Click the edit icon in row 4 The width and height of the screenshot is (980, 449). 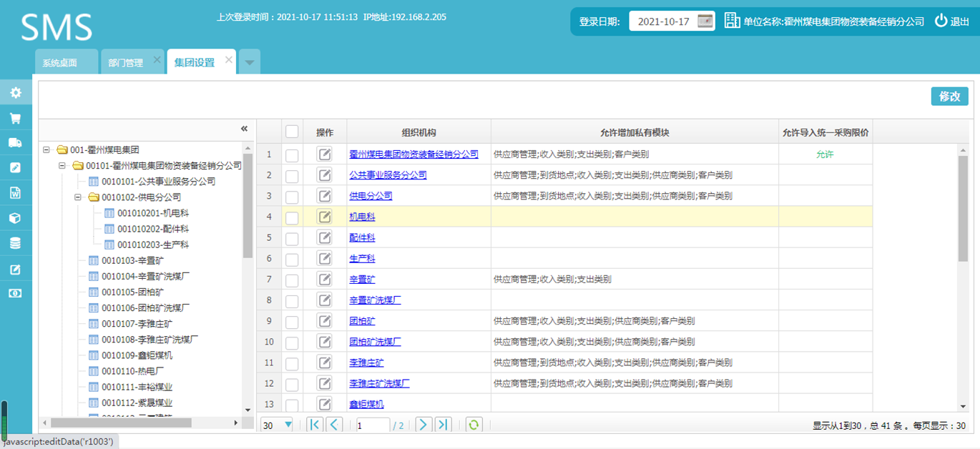(x=325, y=217)
